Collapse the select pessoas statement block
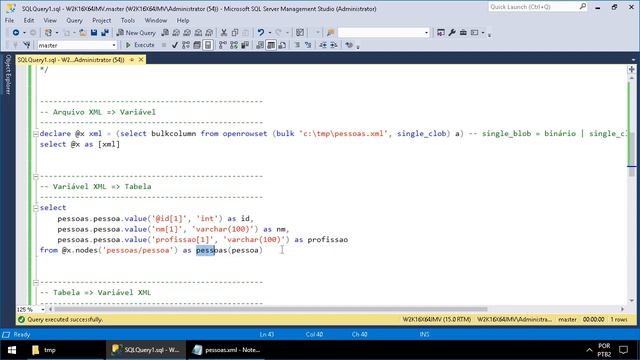 click(x=36, y=208)
